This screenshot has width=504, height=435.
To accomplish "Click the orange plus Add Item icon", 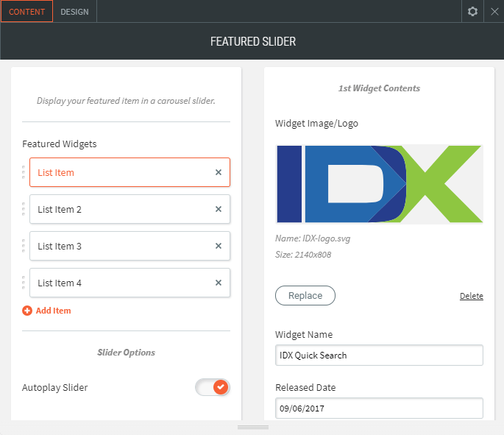I will coord(27,311).
